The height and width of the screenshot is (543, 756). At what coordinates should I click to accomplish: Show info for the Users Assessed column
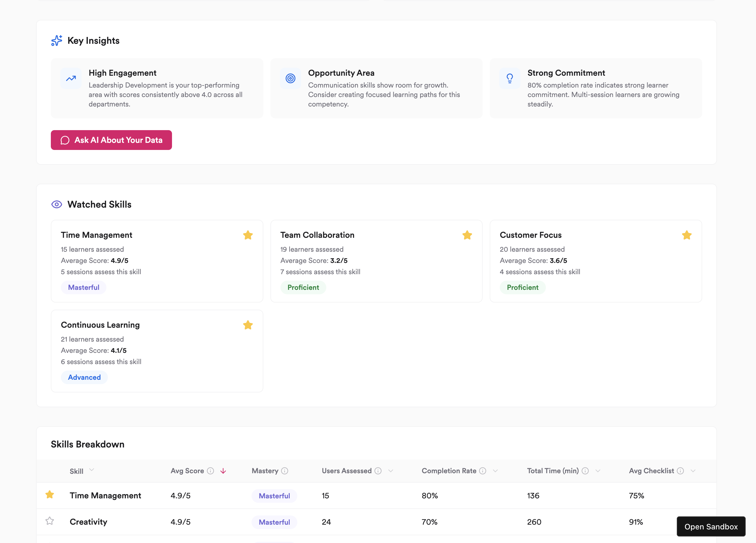click(378, 471)
